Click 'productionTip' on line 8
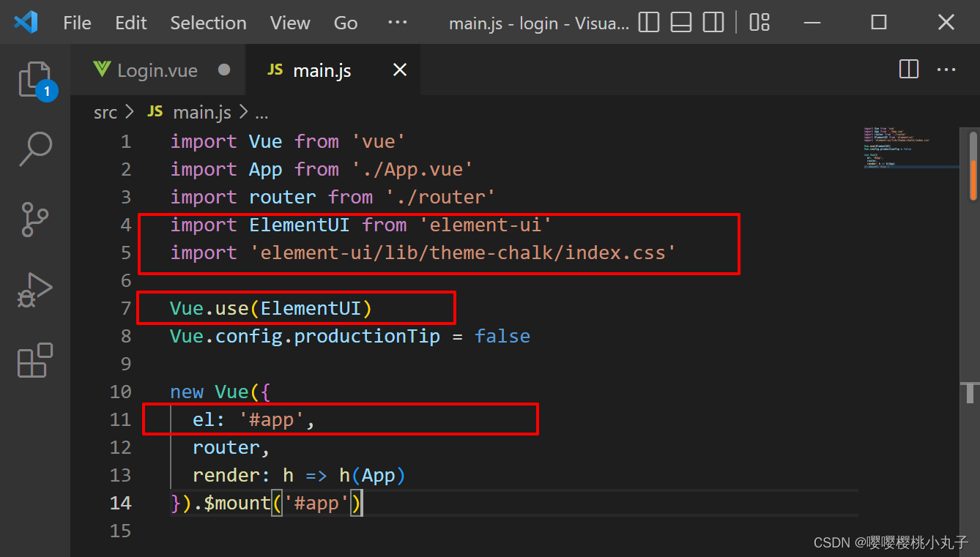The width and height of the screenshot is (980, 557). tap(367, 336)
